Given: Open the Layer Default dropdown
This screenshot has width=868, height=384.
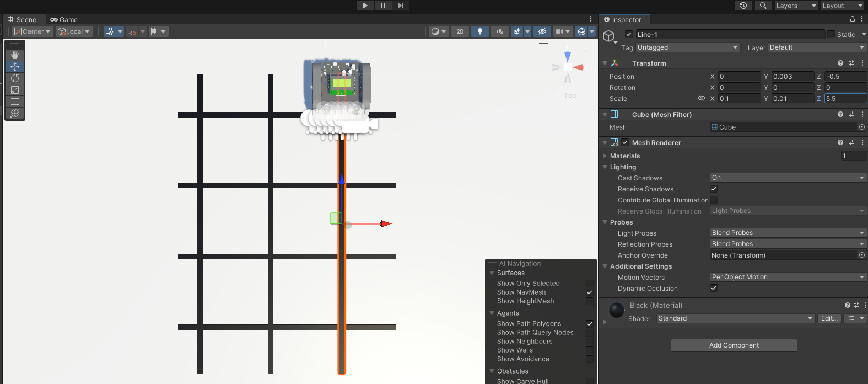Looking at the screenshot, I should [817, 47].
